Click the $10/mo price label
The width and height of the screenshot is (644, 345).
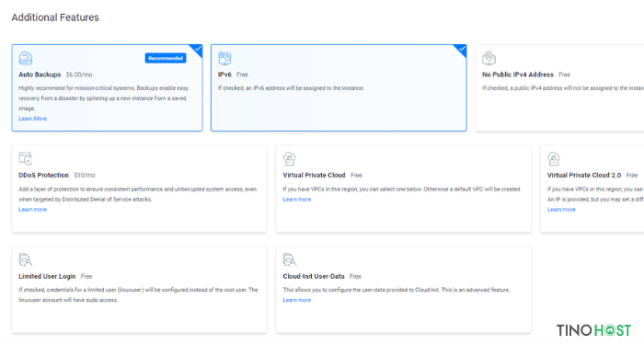tap(85, 176)
